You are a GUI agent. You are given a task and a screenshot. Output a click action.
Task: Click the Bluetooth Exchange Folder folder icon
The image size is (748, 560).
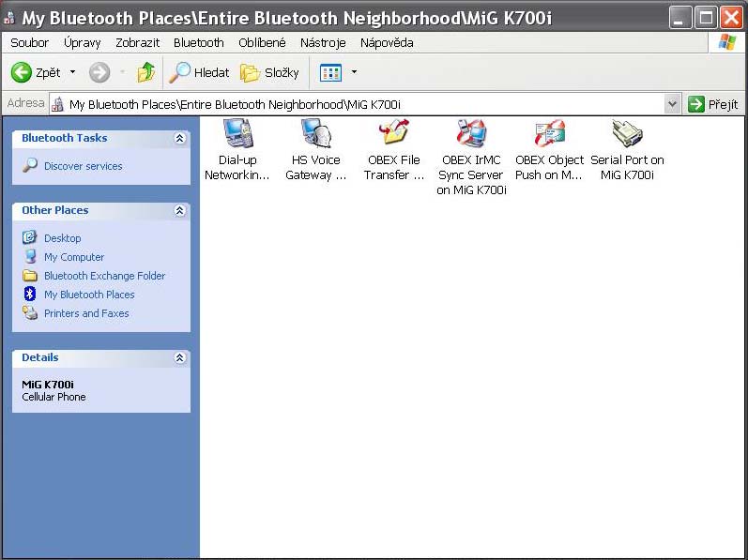tap(30, 276)
